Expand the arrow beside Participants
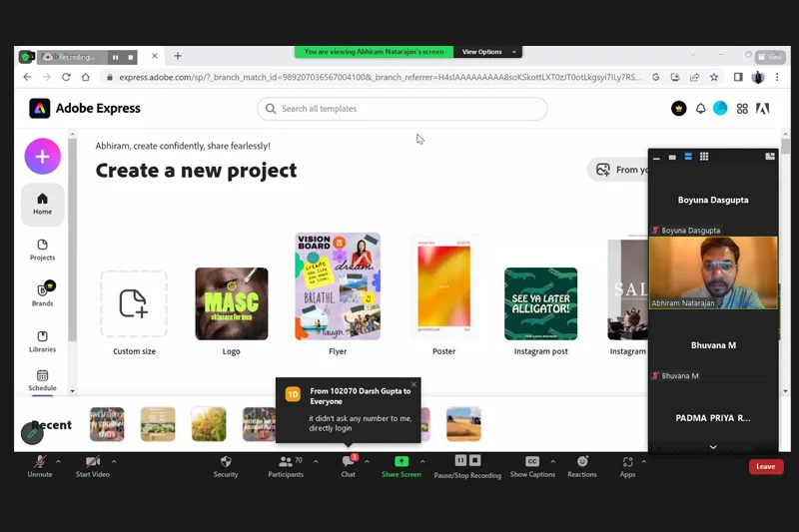The width and height of the screenshot is (799, 532). click(316, 462)
